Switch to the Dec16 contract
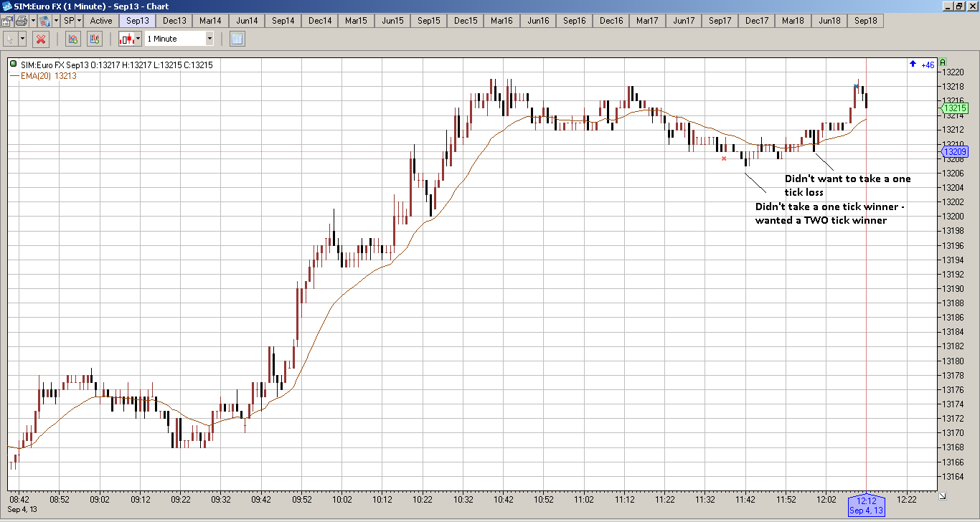The height and width of the screenshot is (522, 980). 611,21
